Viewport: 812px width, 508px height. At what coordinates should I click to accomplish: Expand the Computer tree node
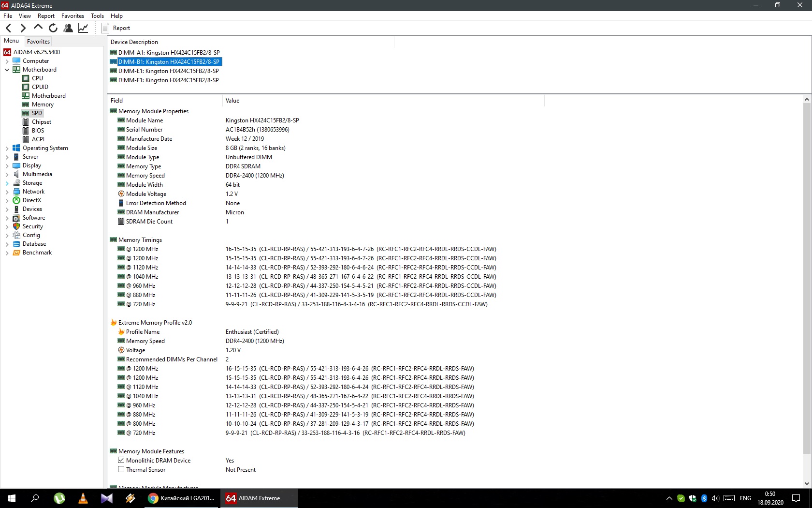coord(7,61)
